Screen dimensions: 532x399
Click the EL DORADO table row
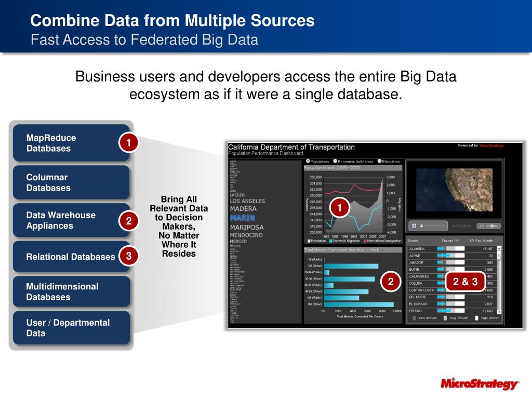[451, 304]
